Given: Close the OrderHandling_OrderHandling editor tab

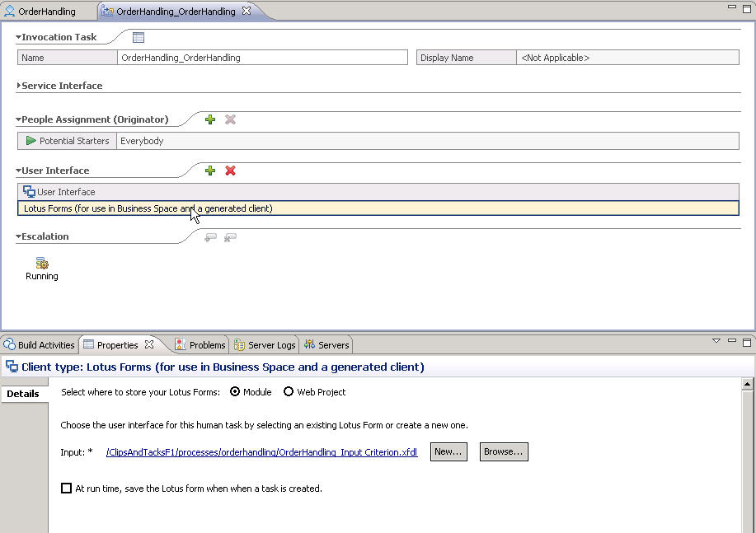Looking at the screenshot, I should (x=247, y=12).
